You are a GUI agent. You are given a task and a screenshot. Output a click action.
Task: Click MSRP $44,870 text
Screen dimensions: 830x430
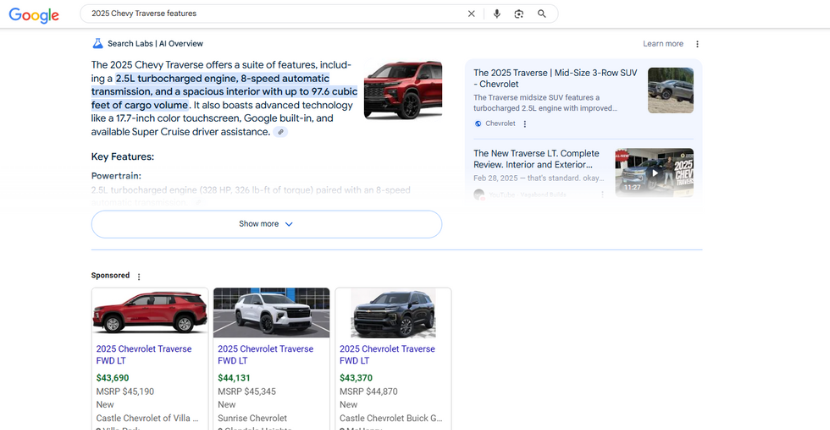pyautogui.click(x=368, y=392)
